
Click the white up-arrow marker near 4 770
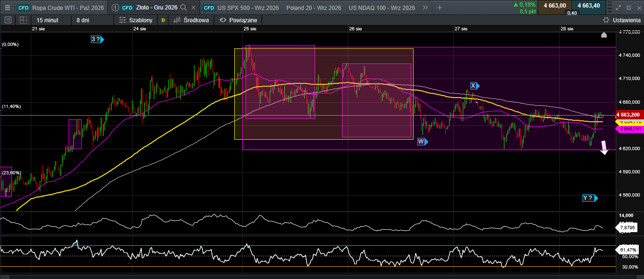click(x=603, y=35)
